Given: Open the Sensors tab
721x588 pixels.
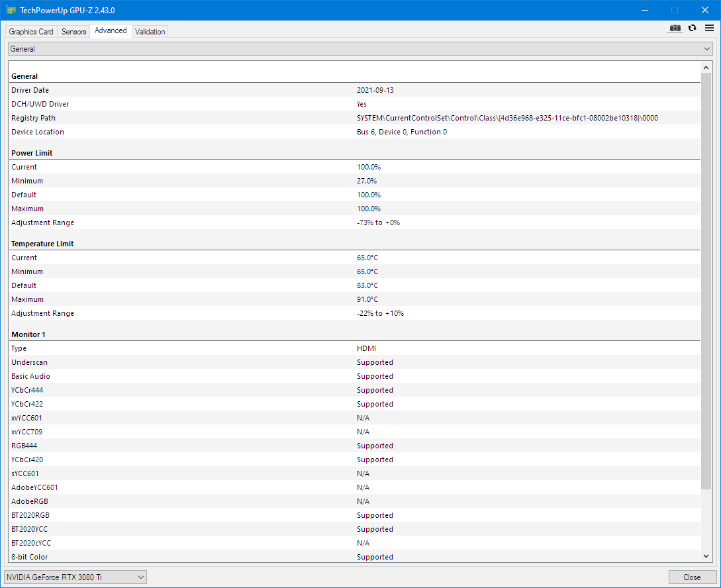Looking at the screenshot, I should click(74, 31).
